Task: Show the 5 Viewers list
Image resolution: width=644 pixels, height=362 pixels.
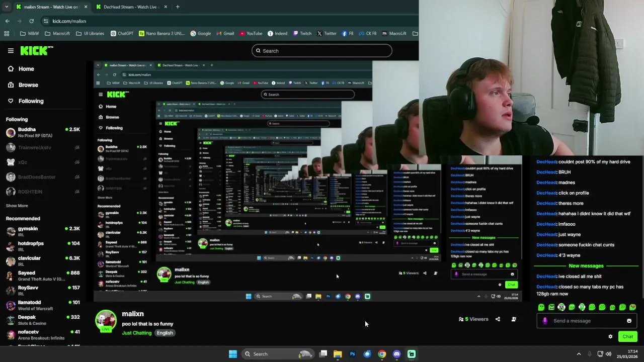Action: click(x=473, y=319)
